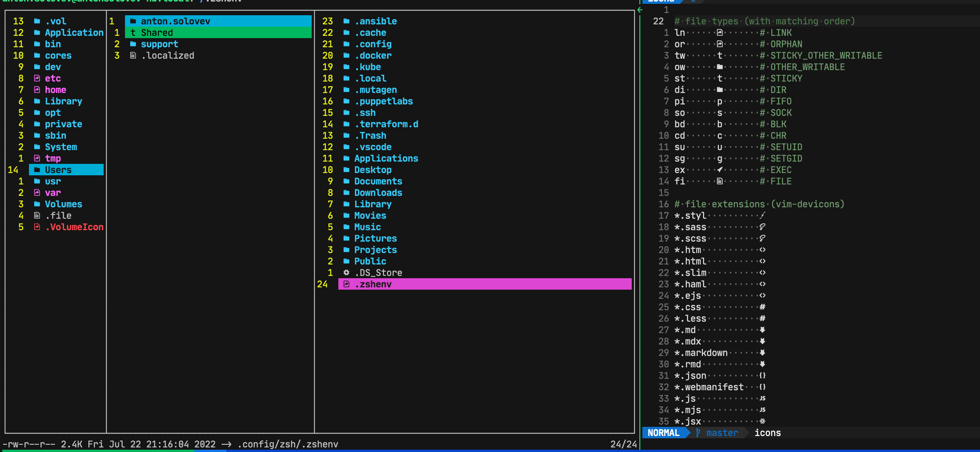Click the .config/zsh/.zshenv link target text
The image size is (980, 452).
click(288, 444)
